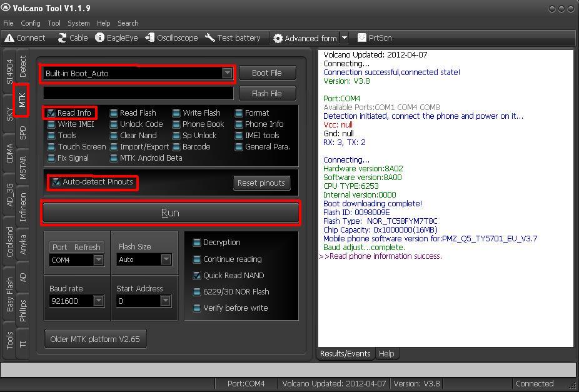Enable the IMEI tools option
579x392 pixels.
click(x=239, y=136)
